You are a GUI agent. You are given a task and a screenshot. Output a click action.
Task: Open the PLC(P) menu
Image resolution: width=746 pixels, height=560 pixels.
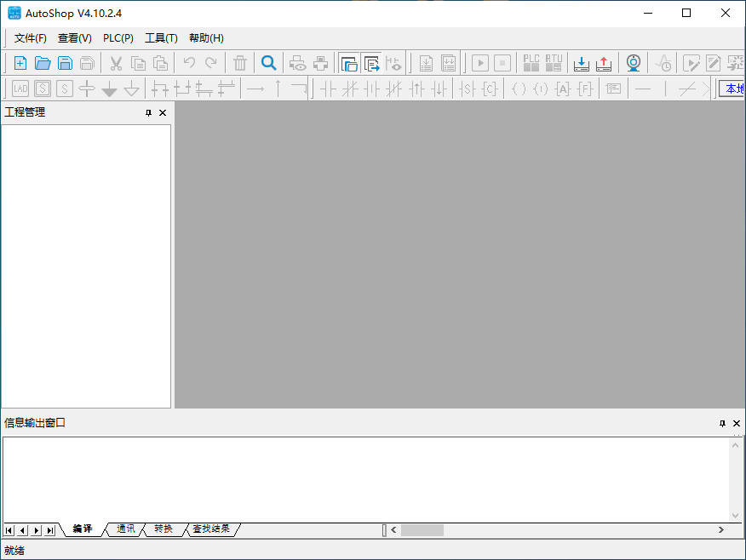118,38
